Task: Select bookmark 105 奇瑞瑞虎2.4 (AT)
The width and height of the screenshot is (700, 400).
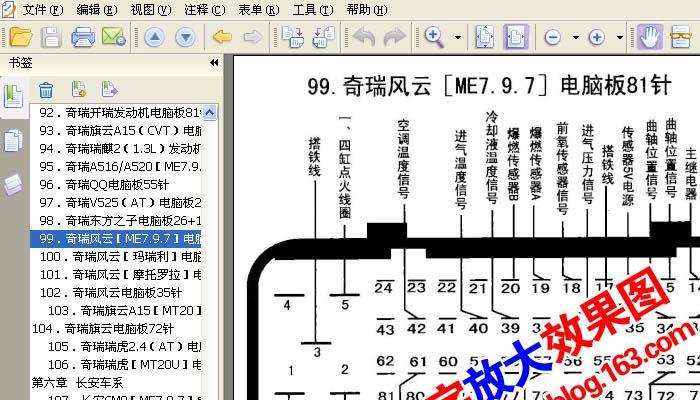Action: pyautogui.click(x=125, y=347)
